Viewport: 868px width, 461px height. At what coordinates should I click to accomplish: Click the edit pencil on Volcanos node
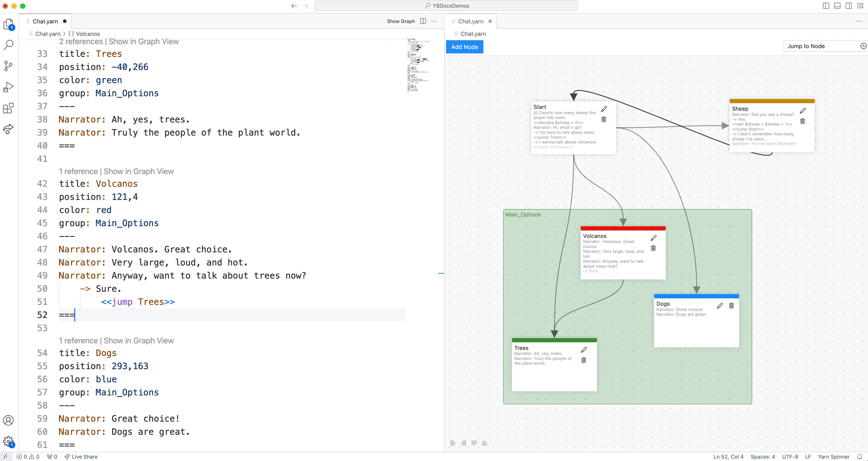(x=654, y=238)
